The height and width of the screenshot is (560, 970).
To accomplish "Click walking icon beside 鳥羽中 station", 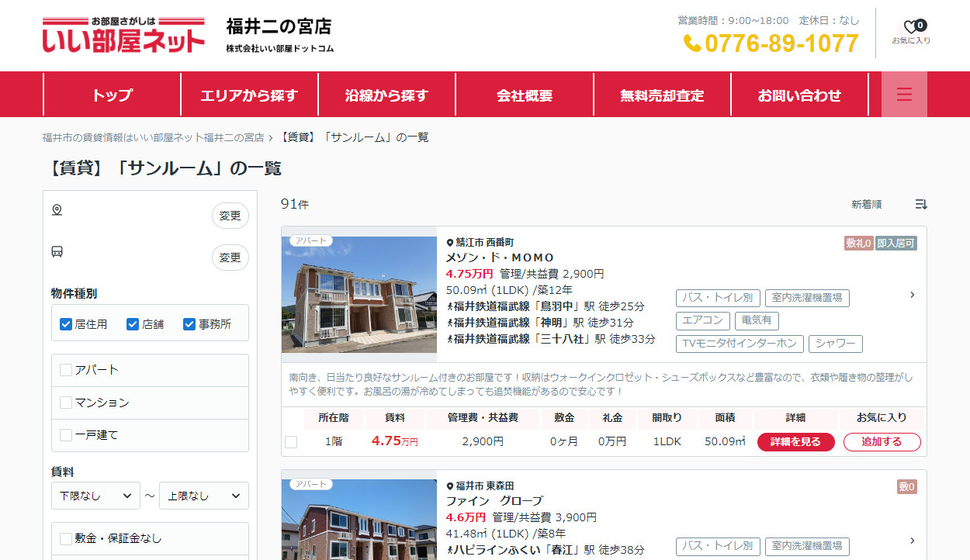I will [x=450, y=306].
